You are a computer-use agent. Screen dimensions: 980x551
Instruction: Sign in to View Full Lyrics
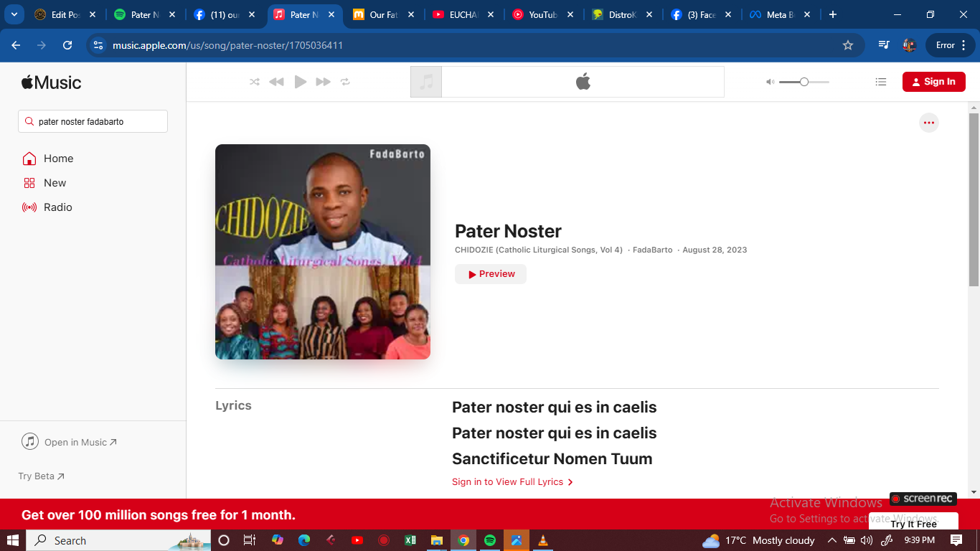click(512, 482)
